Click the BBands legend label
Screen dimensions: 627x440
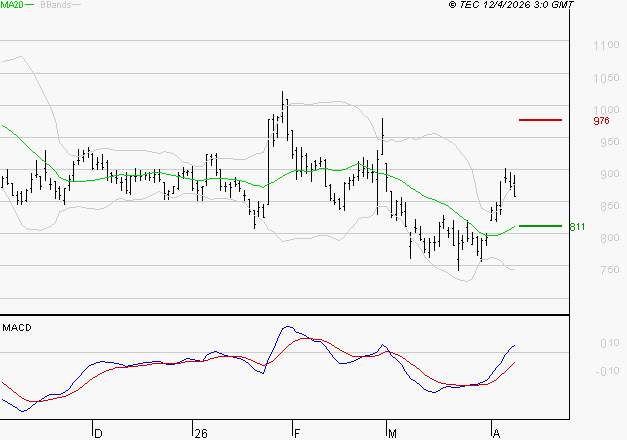(56, 5)
